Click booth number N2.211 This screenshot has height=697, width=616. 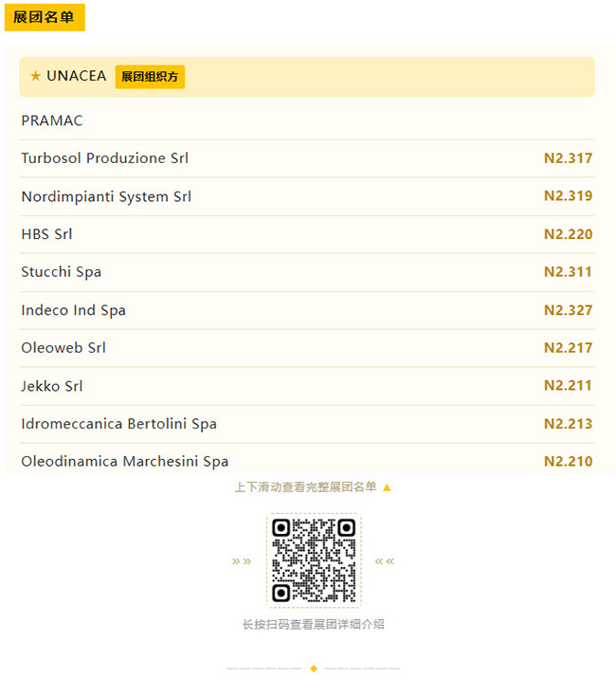(x=568, y=386)
